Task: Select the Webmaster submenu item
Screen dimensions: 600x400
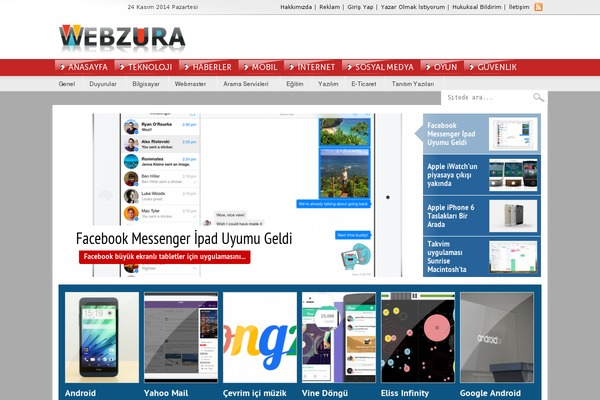Action: point(190,84)
